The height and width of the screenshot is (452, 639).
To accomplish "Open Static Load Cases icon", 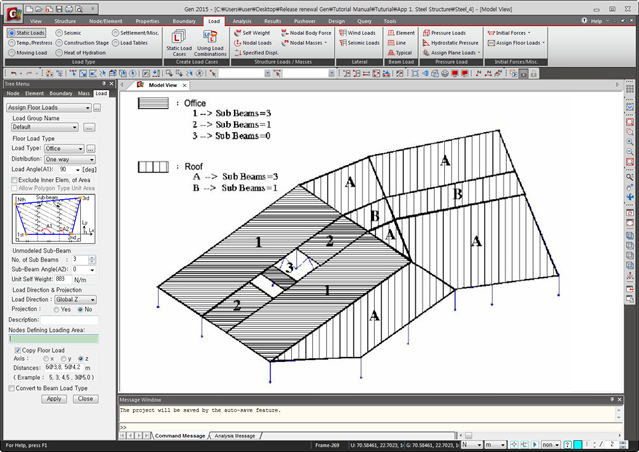I will (x=178, y=43).
